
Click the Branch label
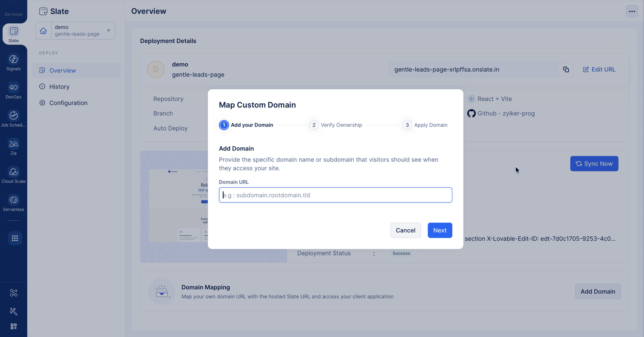point(163,113)
